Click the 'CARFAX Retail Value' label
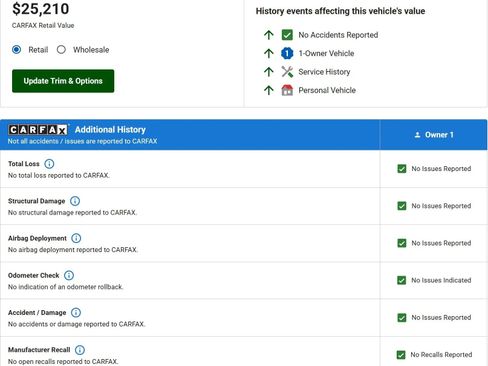 pyautogui.click(x=43, y=25)
